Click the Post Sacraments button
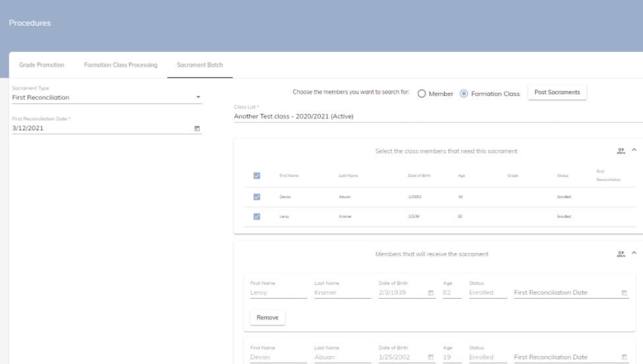643x364 pixels. (x=557, y=93)
